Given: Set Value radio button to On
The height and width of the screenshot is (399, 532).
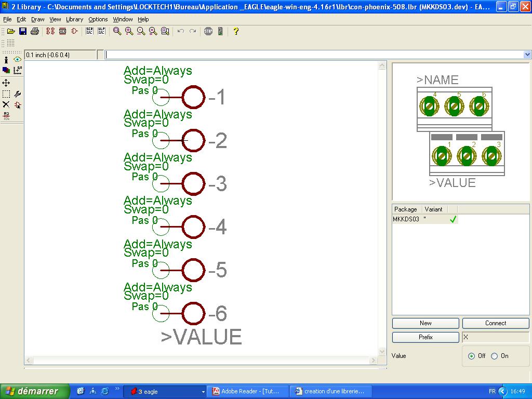Looking at the screenshot, I should point(495,356).
